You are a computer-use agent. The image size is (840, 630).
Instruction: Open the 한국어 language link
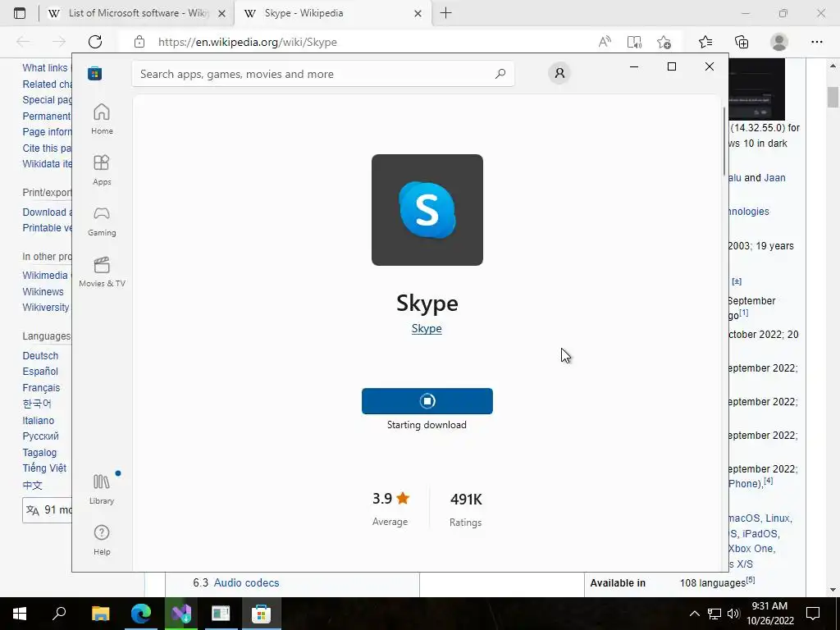click(x=37, y=404)
